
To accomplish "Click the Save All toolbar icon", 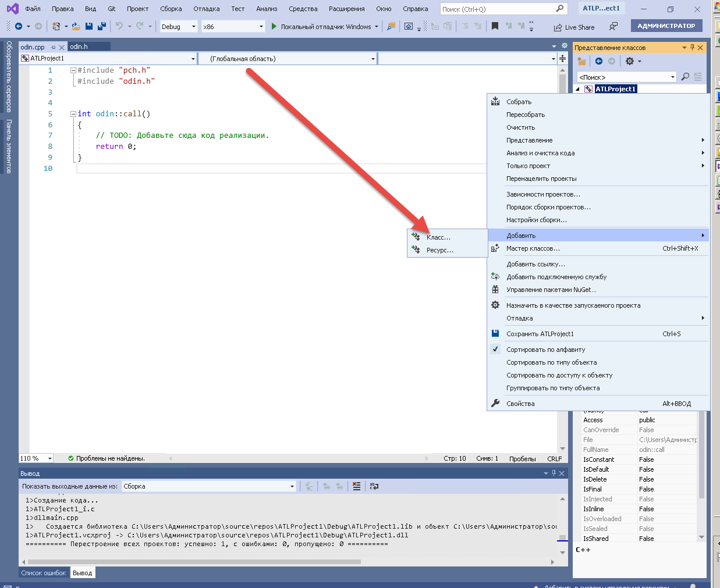I will pos(101,26).
